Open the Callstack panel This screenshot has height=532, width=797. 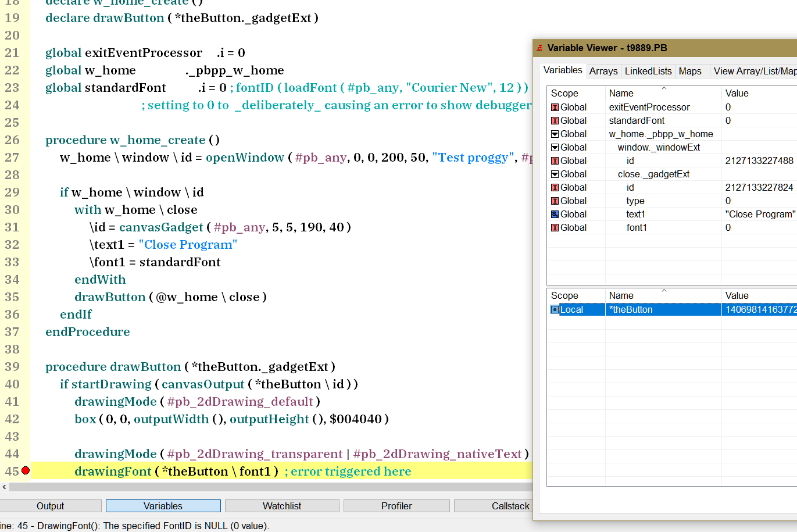click(x=493, y=506)
